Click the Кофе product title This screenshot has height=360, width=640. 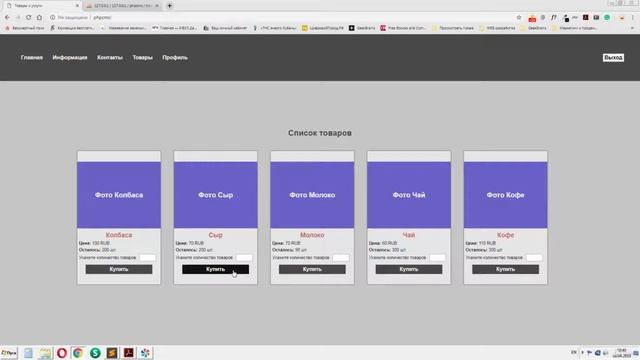point(505,235)
